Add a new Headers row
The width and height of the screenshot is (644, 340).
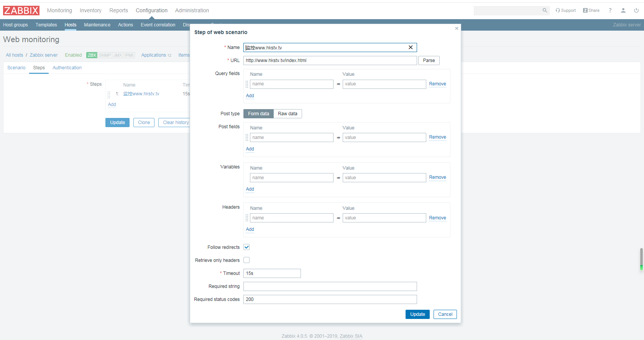point(250,229)
